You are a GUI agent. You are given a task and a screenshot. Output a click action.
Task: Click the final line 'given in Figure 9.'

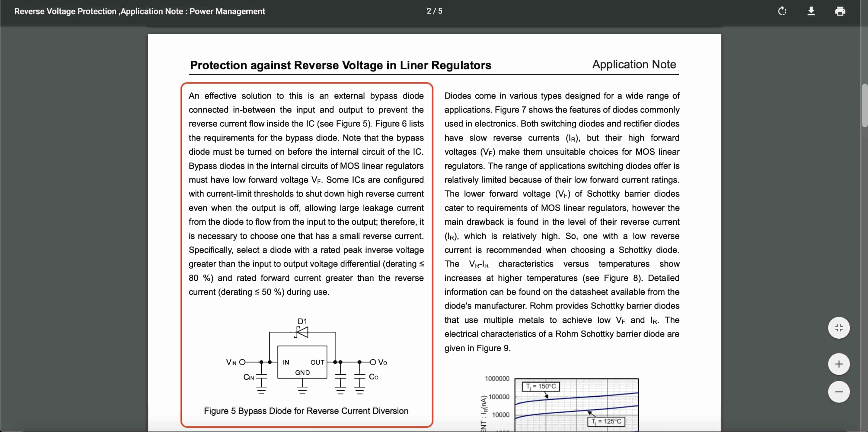(477, 348)
